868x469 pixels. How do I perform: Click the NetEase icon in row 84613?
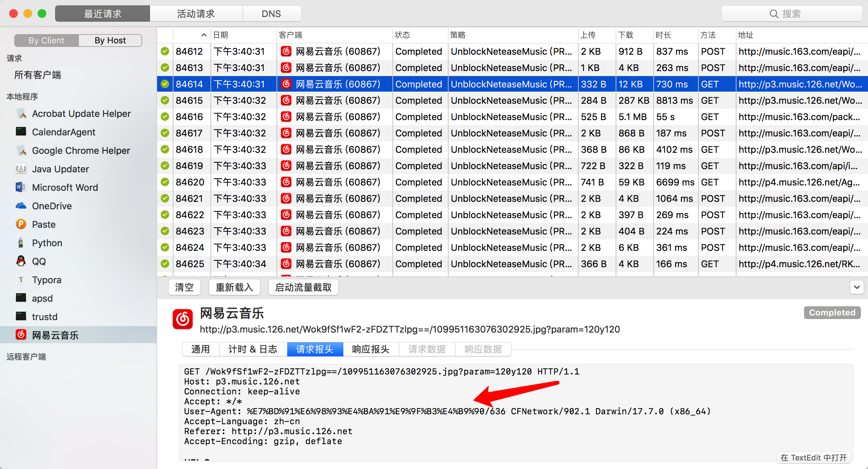pyautogui.click(x=286, y=68)
